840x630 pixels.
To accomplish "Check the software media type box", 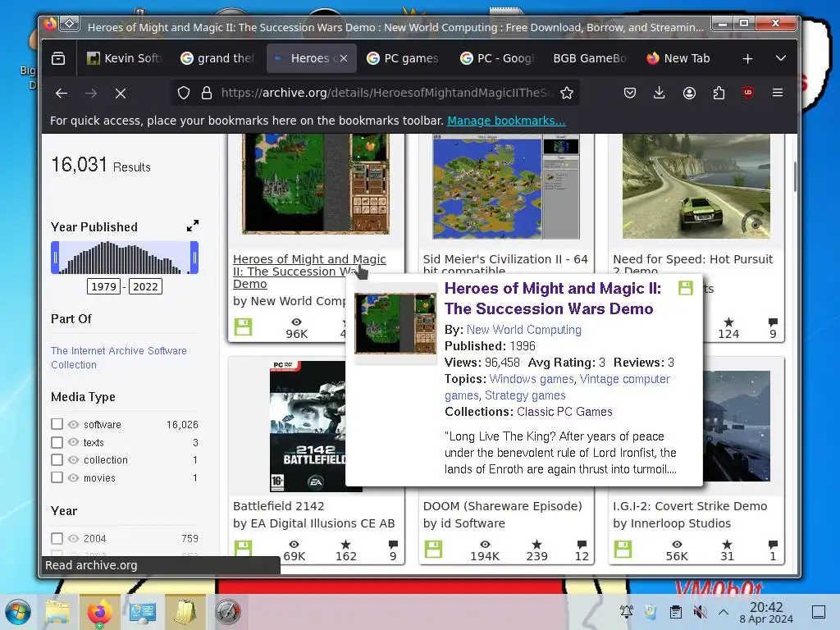I will coord(57,424).
